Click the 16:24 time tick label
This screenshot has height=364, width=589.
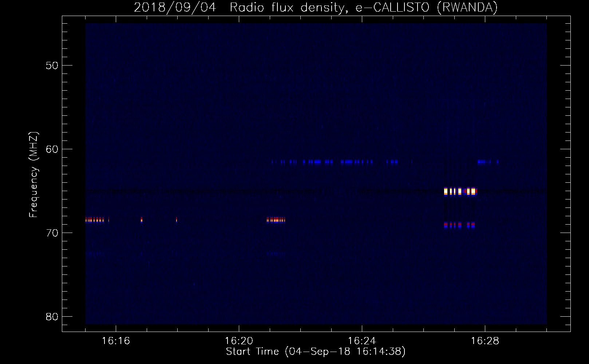pos(362,341)
